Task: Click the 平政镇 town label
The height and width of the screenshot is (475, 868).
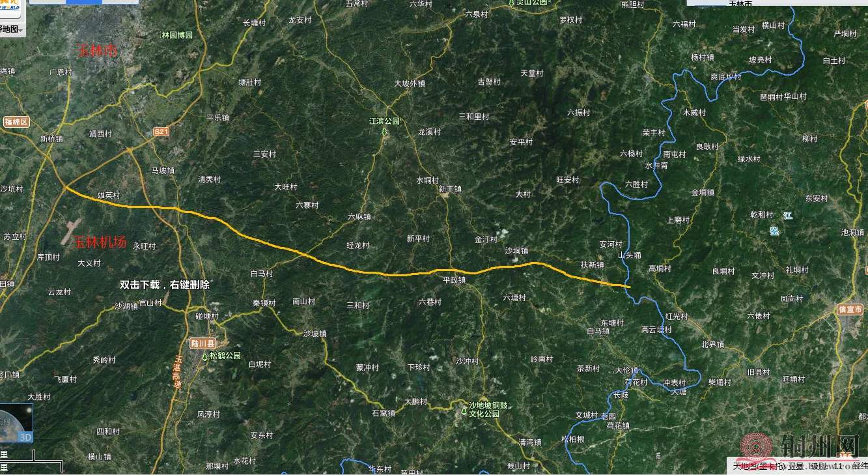Action: pyautogui.click(x=454, y=280)
